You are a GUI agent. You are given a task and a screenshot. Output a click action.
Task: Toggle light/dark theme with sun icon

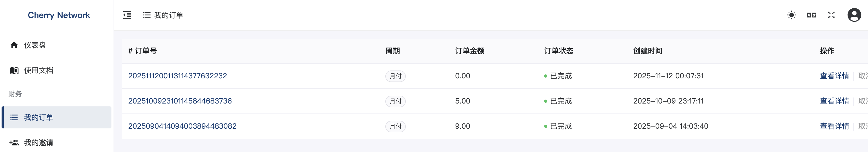791,15
